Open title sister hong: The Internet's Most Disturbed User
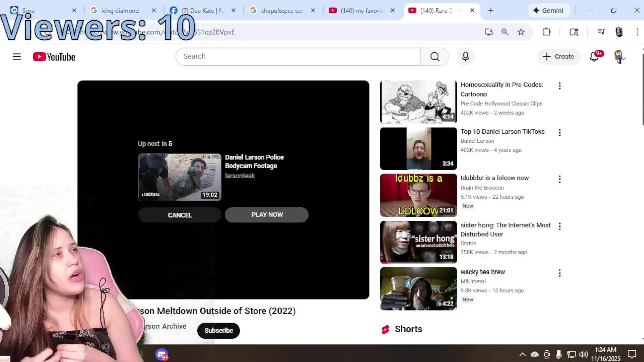This screenshot has height=362, width=644. pos(506,230)
